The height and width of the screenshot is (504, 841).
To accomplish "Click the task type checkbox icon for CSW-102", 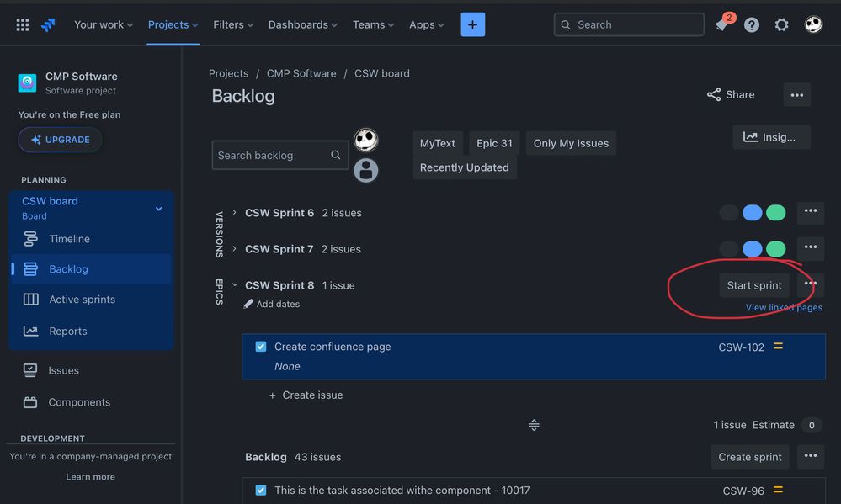I will pos(261,347).
